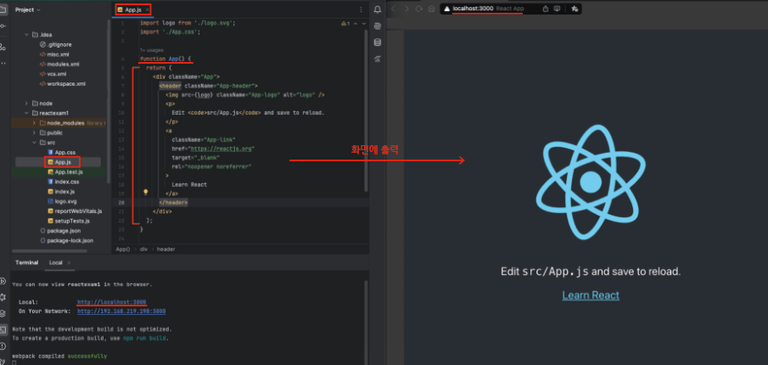
Task: Click the favorites star icon in browser
Action: (575, 9)
